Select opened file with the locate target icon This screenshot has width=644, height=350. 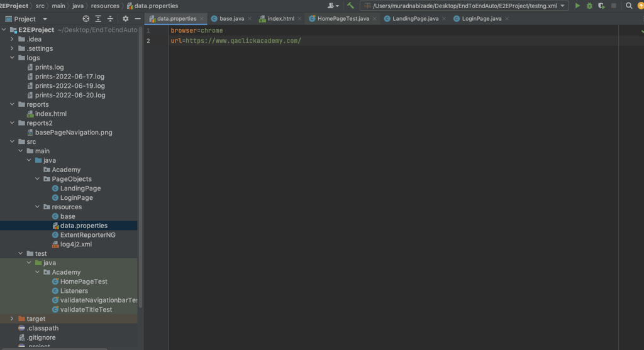pyautogui.click(x=86, y=19)
